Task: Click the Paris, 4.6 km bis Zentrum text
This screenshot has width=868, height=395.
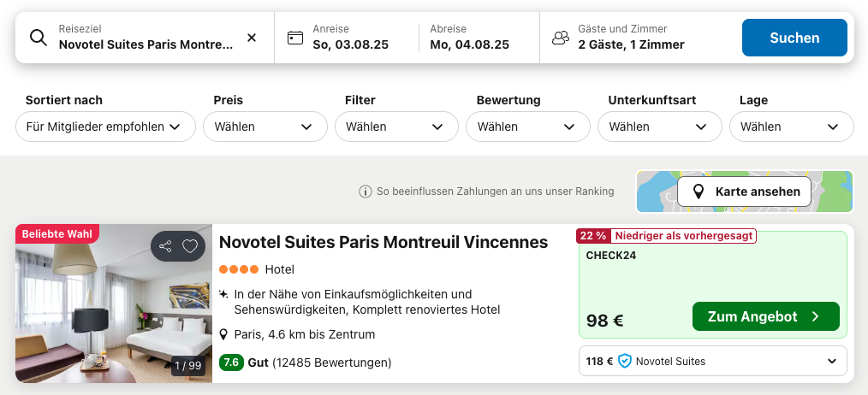Action: pos(305,334)
